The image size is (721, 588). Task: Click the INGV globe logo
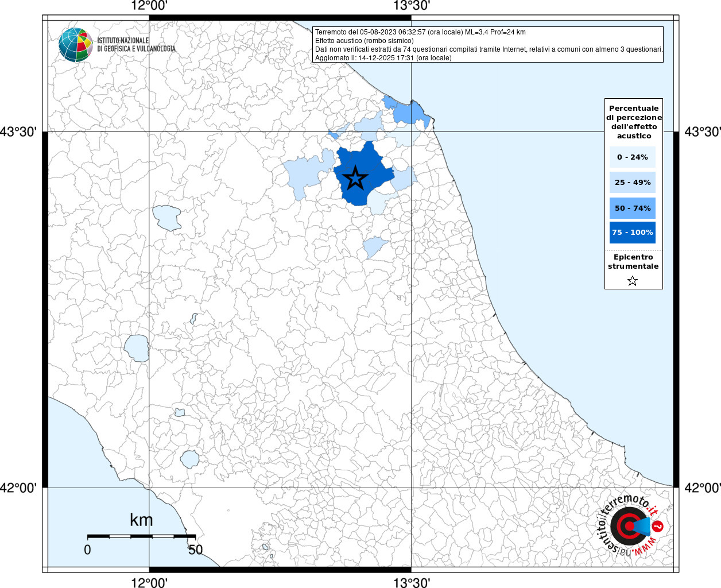pyautogui.click(x=75, y=45)
